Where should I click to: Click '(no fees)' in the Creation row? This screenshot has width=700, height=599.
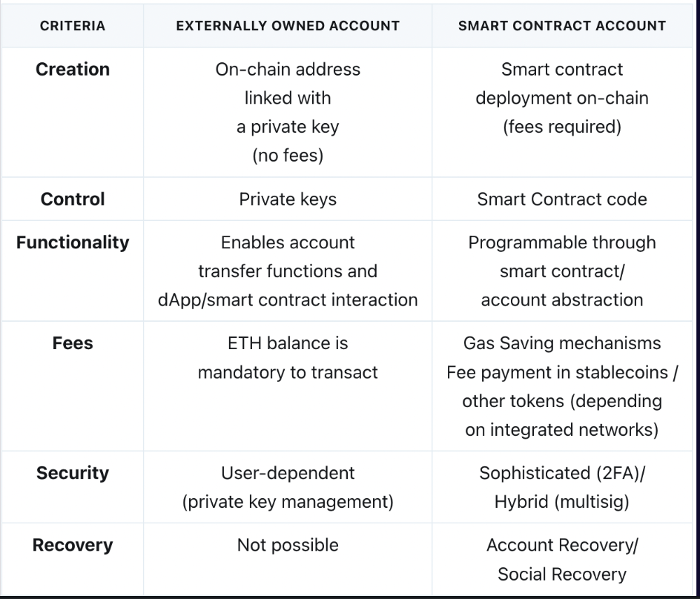(288, 156)
